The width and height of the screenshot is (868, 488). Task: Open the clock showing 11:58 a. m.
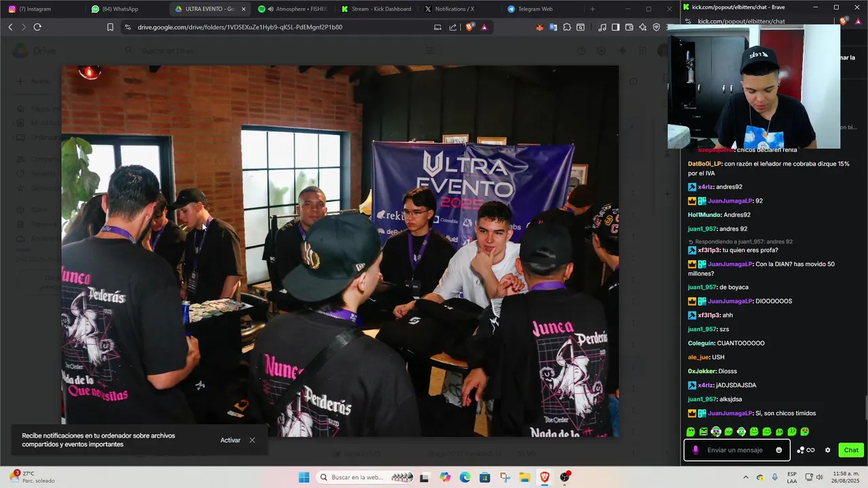point(846,477)
